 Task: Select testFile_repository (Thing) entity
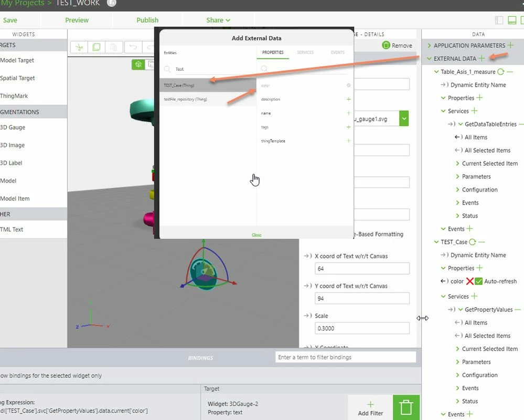208,99
